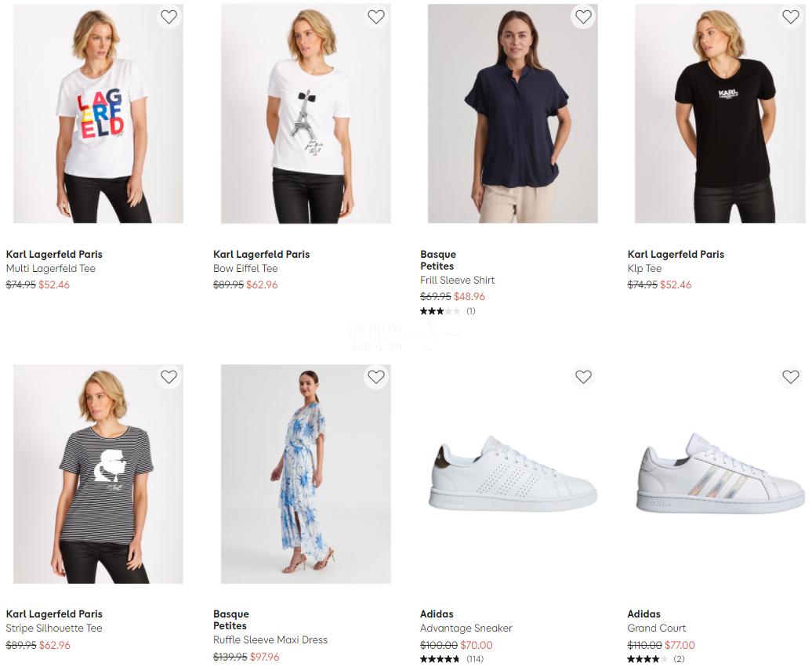Open the Klp Tee product link
The height and width of the screenshot is (670, 812).
coord(644,269)
